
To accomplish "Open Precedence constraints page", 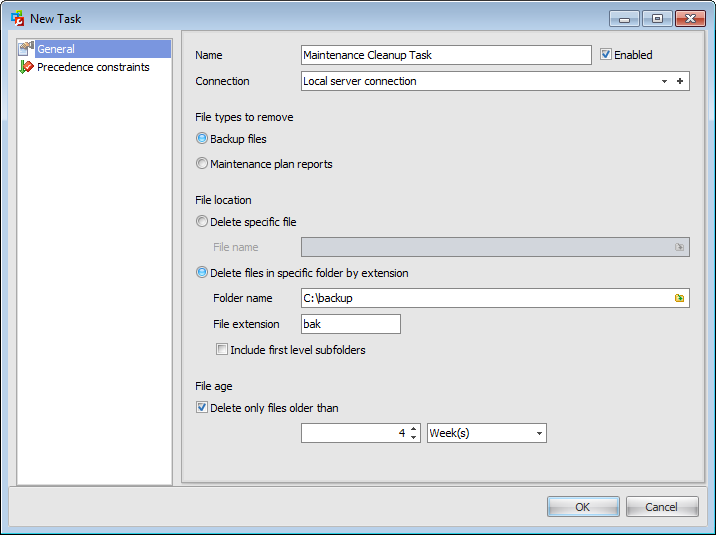I will click(93, 67).
